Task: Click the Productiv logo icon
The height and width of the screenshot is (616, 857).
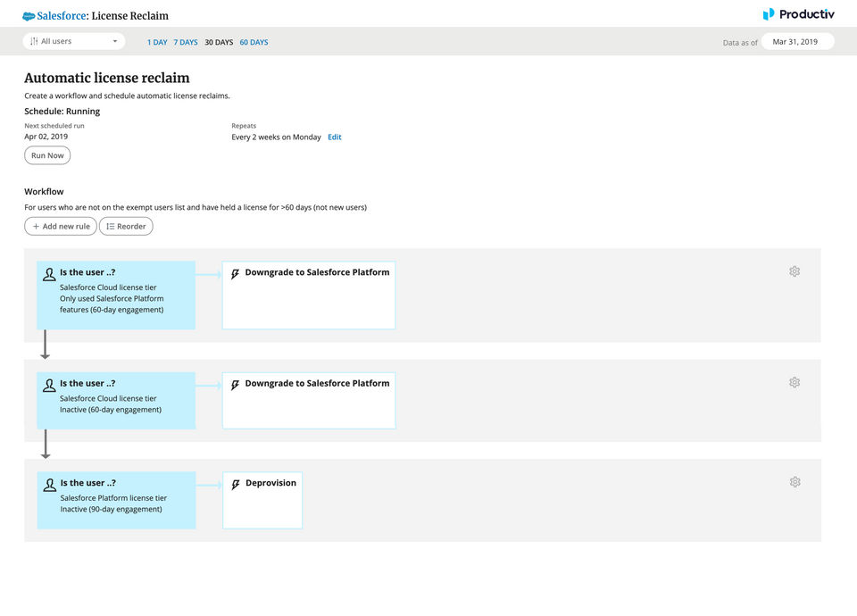Action: pyautogui.click(x=769, y=14)
